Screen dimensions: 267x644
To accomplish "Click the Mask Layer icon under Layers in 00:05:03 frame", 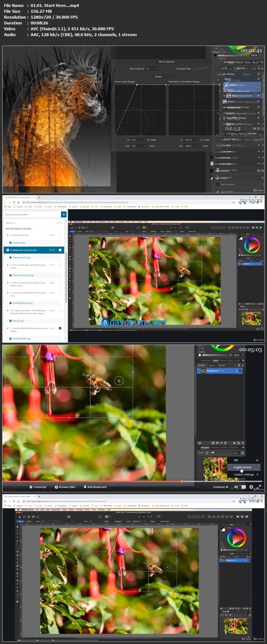I will [x=213, y=443].
